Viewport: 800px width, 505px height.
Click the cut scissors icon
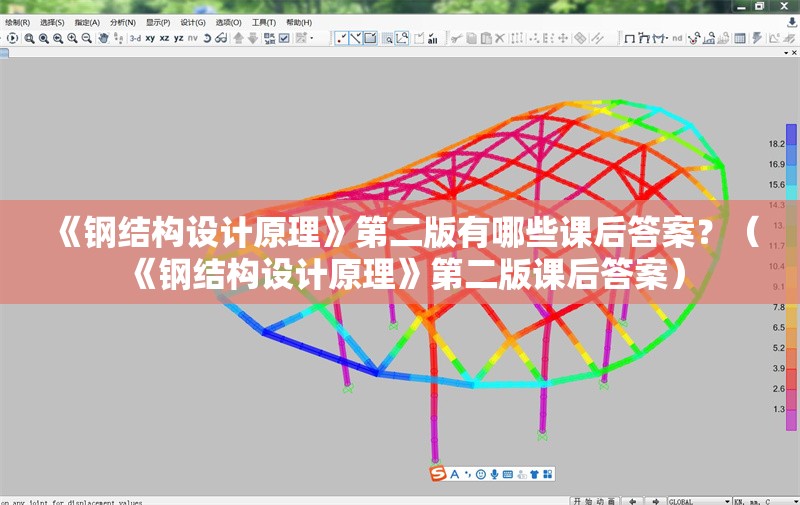pos(456,38)
